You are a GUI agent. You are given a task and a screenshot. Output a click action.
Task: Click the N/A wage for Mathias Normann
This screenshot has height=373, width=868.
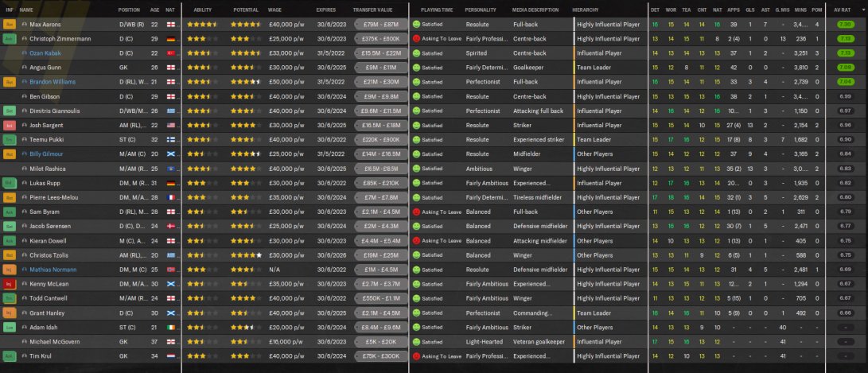[274, 270]
